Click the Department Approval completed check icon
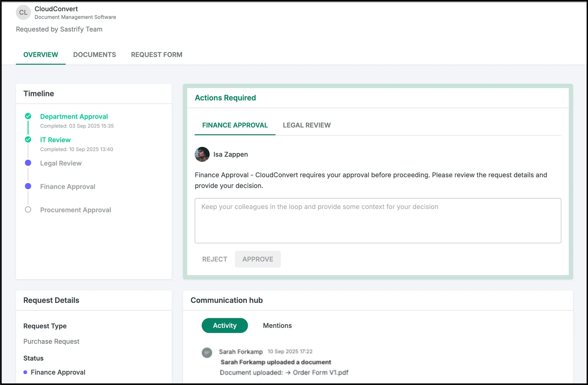588x385 pixels. click(28, 116)
